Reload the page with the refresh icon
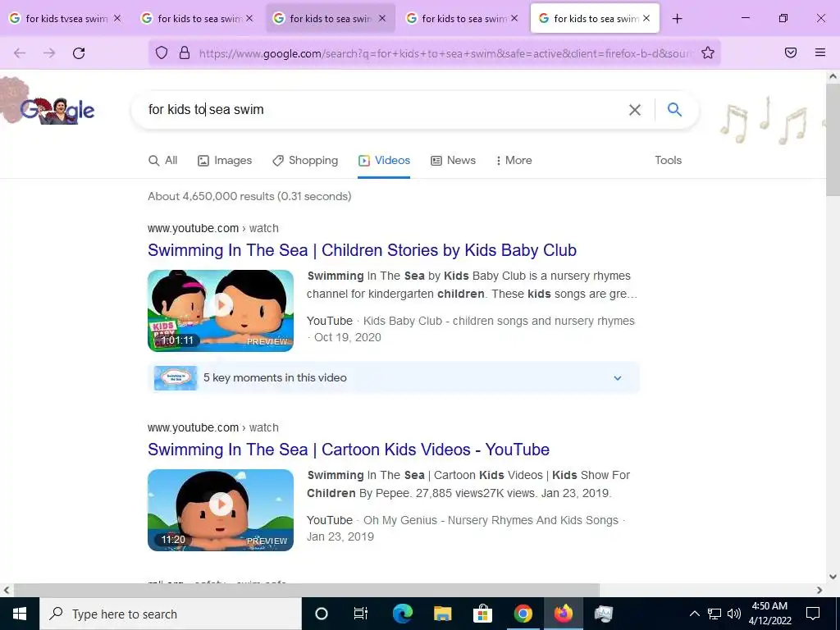The image size is (840, 630). click(79, 53)
